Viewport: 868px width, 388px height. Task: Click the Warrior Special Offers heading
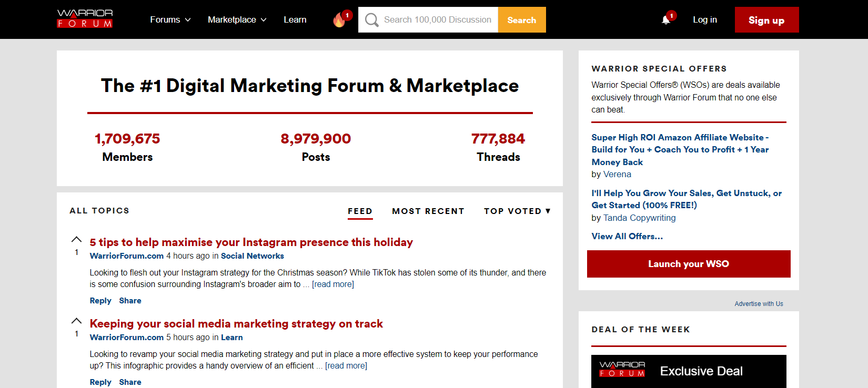[x=659, y=68]
